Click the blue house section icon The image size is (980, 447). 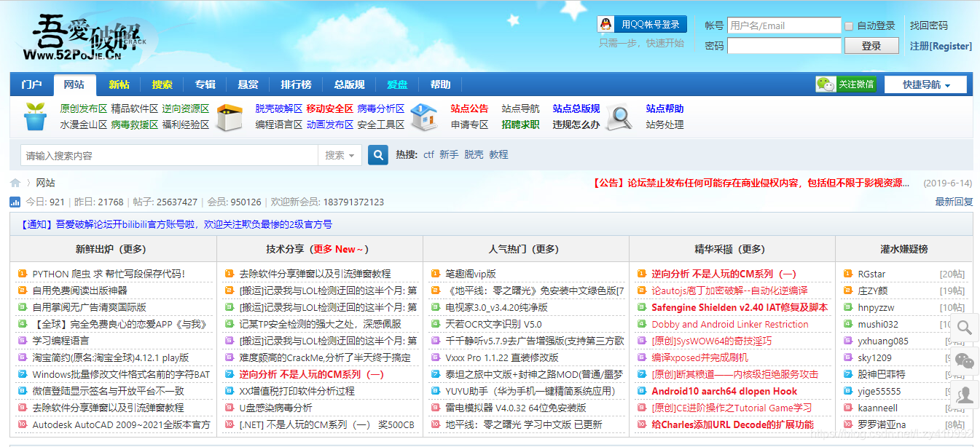point(424,116)
